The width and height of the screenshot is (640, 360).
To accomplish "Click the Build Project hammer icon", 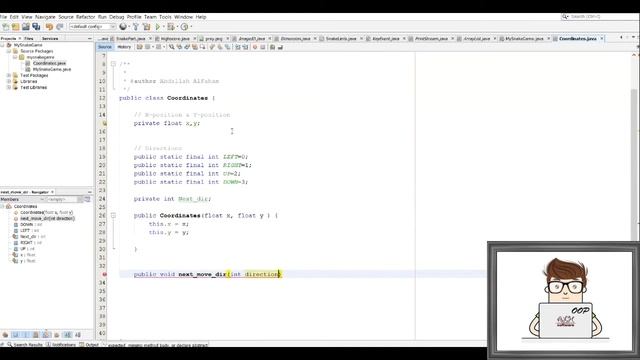I will pyautogui.click(x=136, y=27).
